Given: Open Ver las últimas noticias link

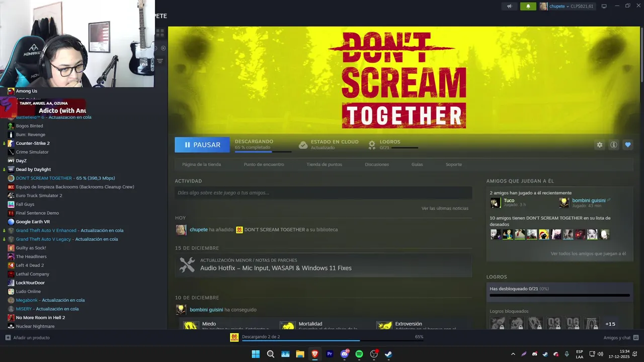Looking at the screenshot, I should tap(445, 208).
